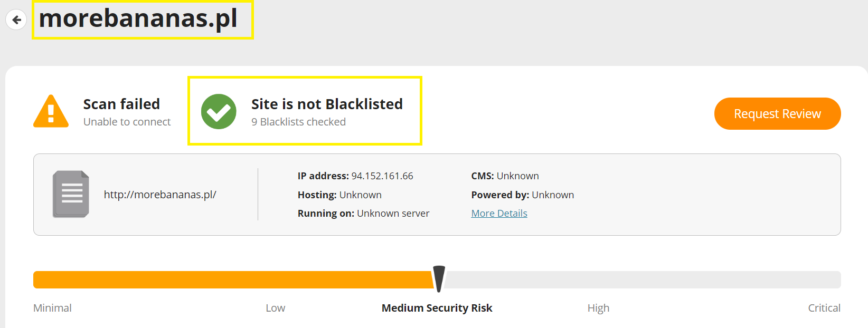
Task: Click the Minimal risk level label
Action: click(x=52, y=308)
